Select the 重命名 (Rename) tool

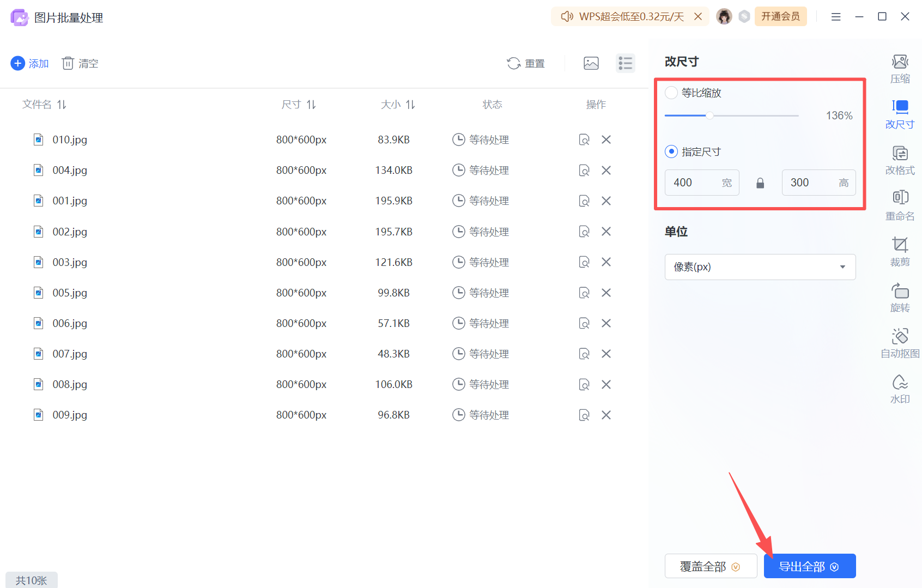point(900,205)
